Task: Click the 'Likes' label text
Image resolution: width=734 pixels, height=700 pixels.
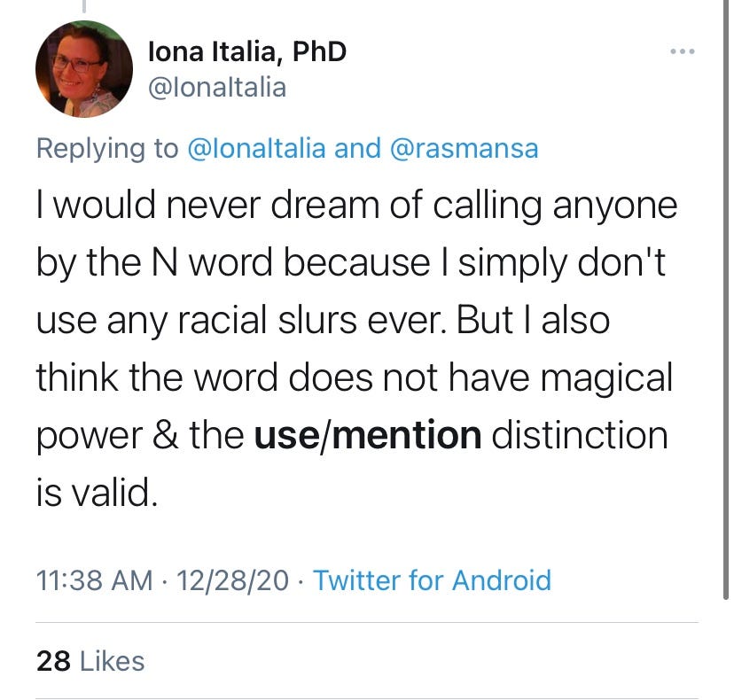Action: (x=113, y=661)
